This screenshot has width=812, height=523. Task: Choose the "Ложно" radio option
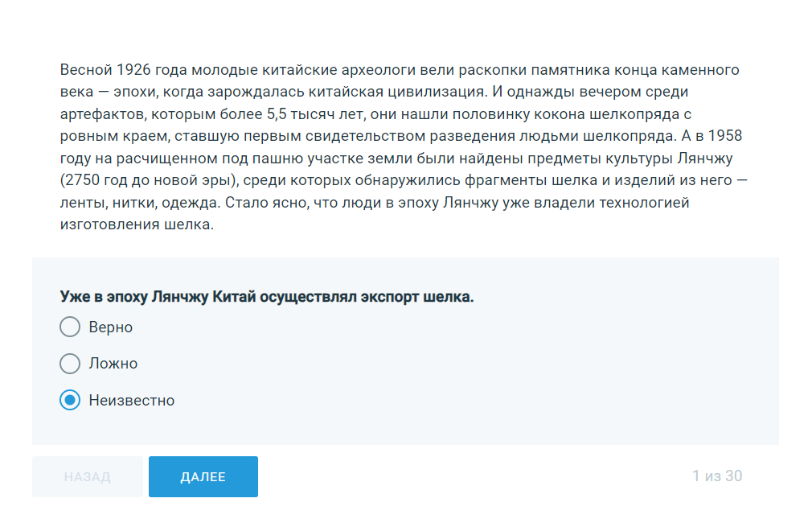[70, 364]
